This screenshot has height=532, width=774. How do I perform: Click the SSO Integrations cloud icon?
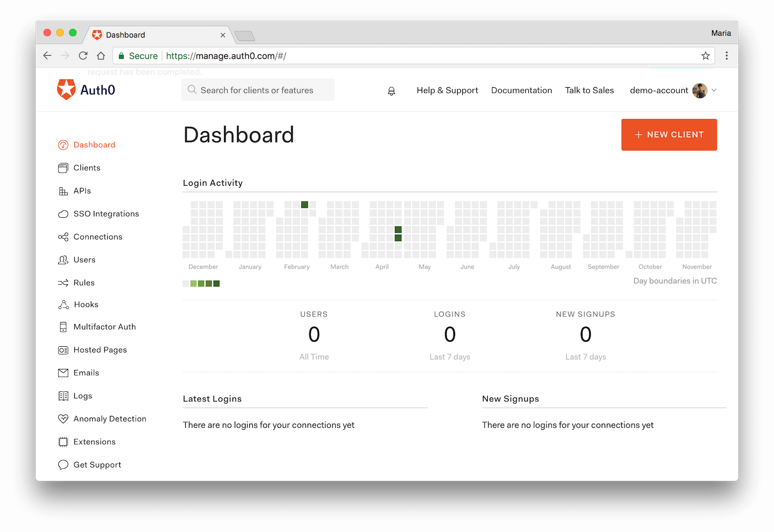pyautogui.click(x=63, y=214)
